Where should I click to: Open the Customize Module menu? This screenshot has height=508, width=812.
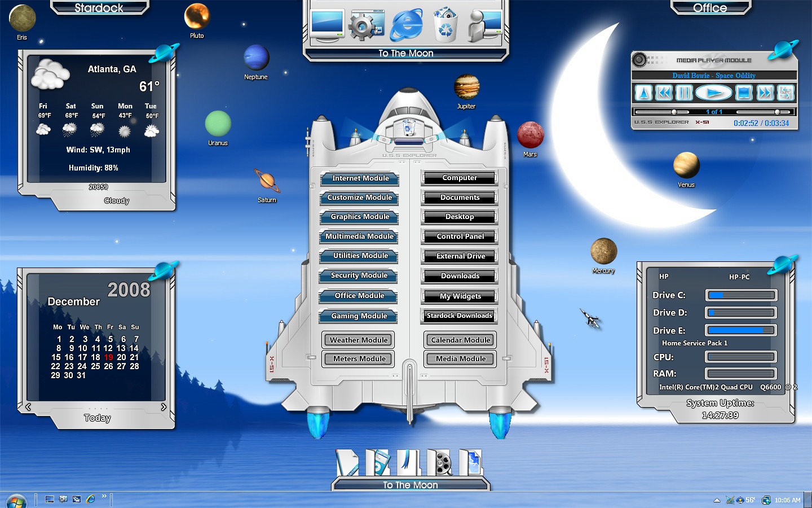[x=360, y=198]
